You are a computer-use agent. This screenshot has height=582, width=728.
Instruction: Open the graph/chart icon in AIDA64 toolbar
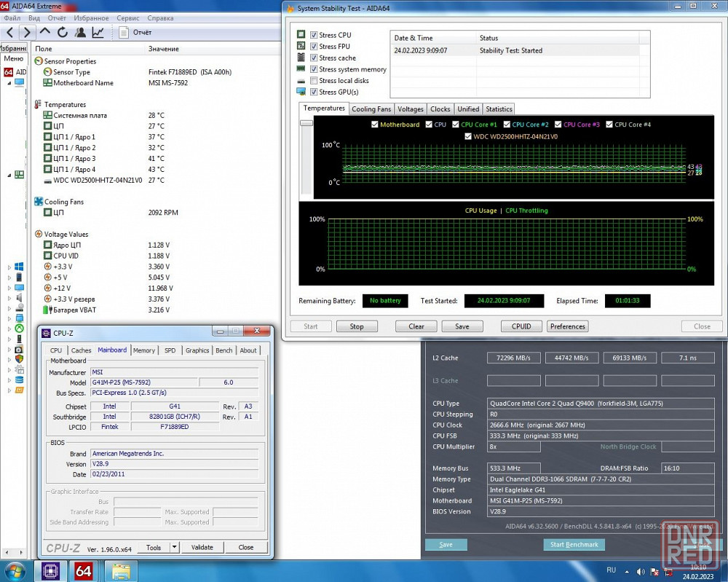(x=98, y=33)
